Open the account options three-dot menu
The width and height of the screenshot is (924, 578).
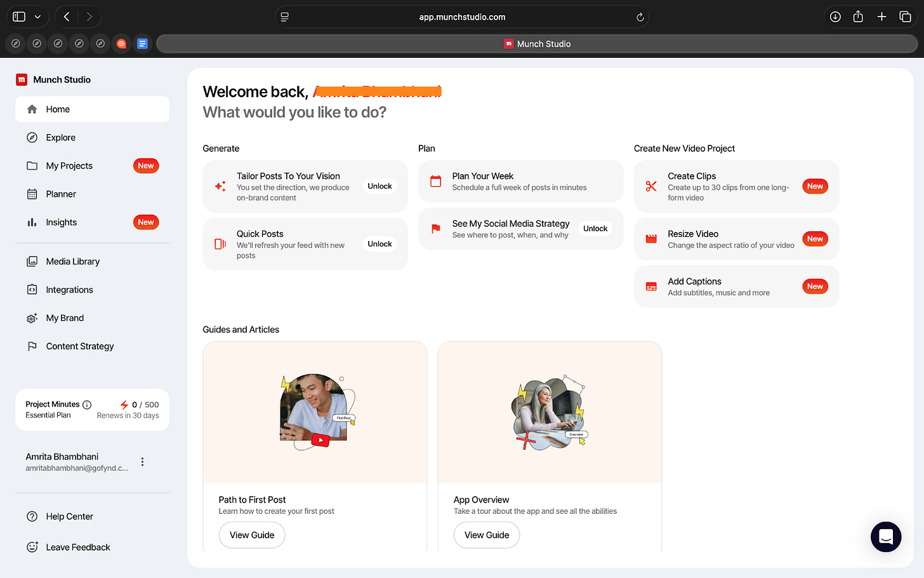coord(142,462)
